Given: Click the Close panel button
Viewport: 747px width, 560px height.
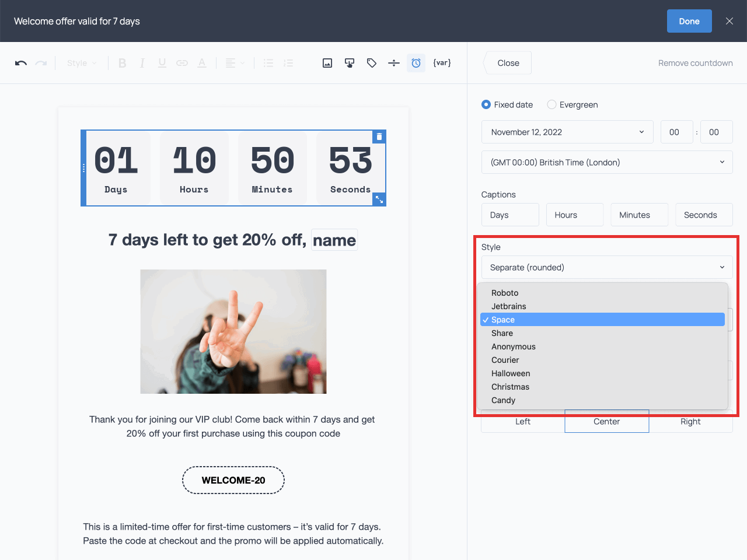Looking at the screenshot, I should (508, 63).
